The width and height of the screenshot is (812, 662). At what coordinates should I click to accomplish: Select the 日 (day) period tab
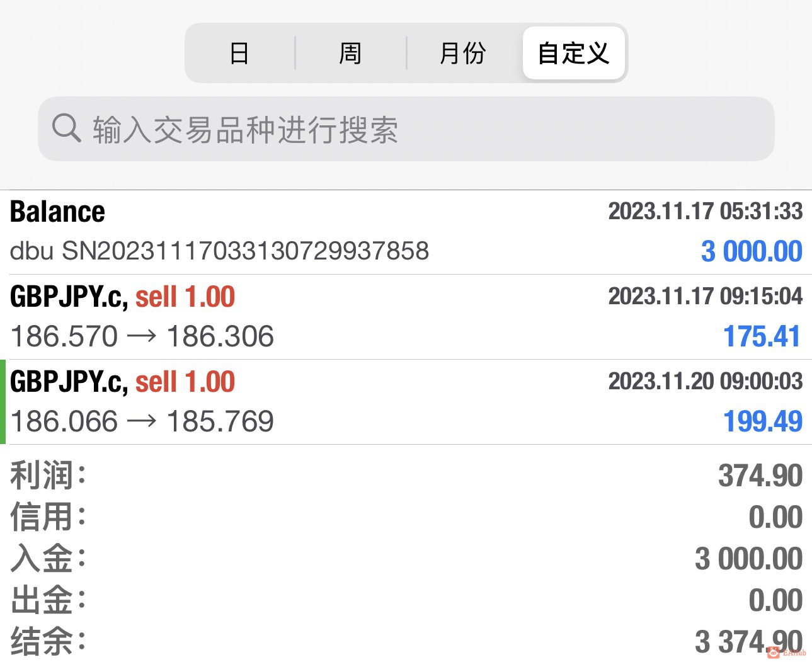click(x=239, y=54)
